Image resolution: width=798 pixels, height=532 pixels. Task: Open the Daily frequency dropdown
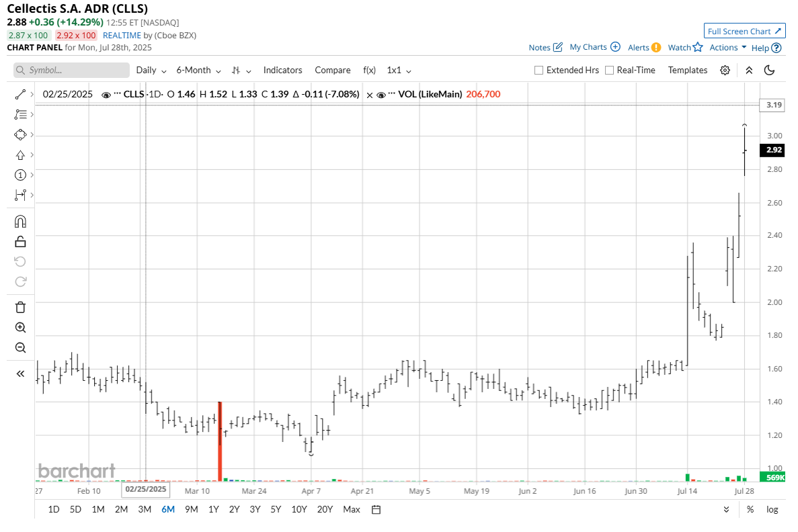(x=151, y=70)
